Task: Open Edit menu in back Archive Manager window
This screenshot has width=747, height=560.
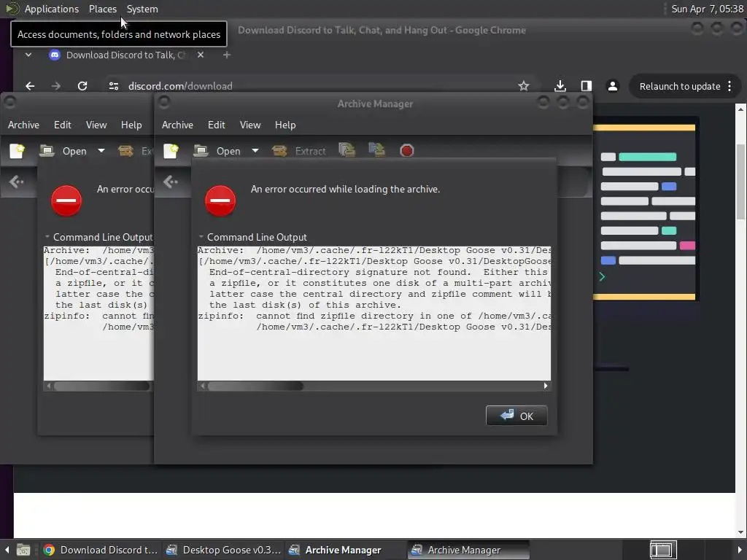Action: click(x=63, y=125)
